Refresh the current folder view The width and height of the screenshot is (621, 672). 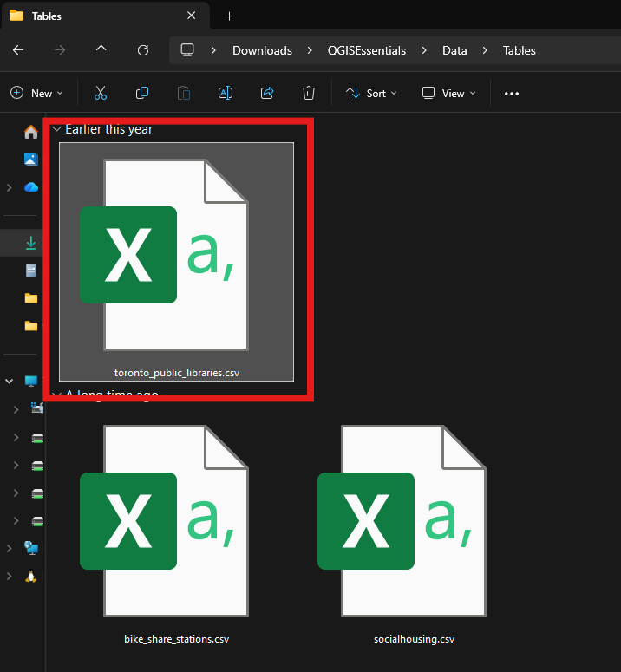(x=143, y=50)
